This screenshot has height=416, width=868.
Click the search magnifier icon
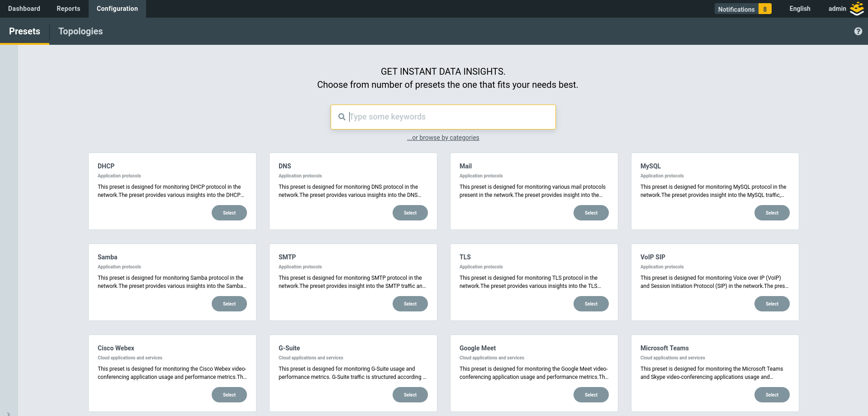342,117
